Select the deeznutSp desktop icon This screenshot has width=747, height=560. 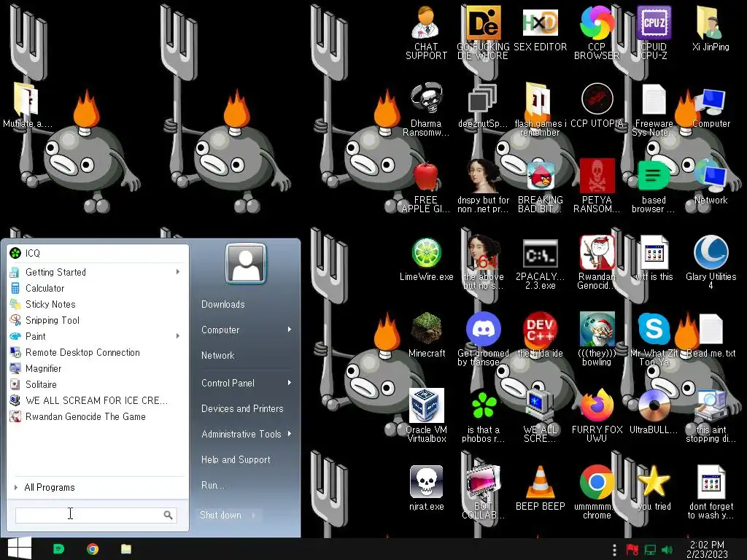(483, 106)
